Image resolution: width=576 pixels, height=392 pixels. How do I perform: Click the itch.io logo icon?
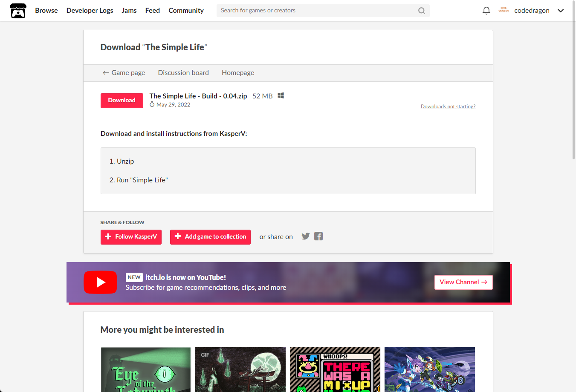coord(18,11)
